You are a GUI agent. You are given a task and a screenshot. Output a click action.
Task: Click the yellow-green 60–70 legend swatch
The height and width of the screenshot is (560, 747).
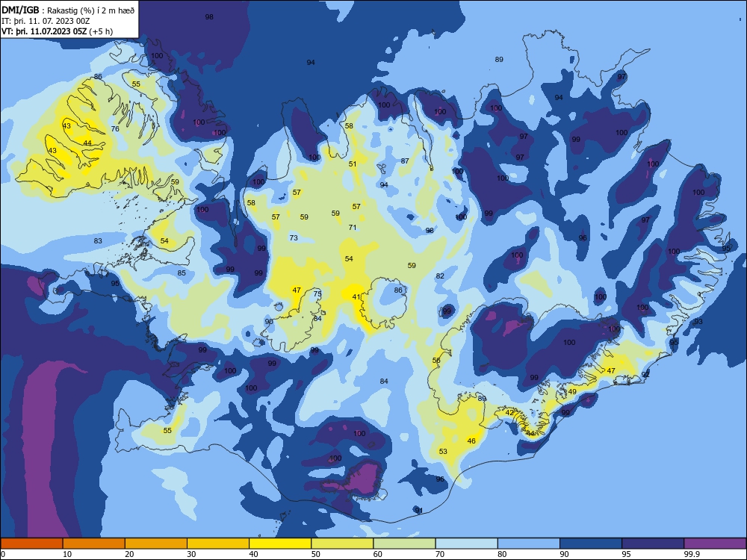click(x=404, y=544)
